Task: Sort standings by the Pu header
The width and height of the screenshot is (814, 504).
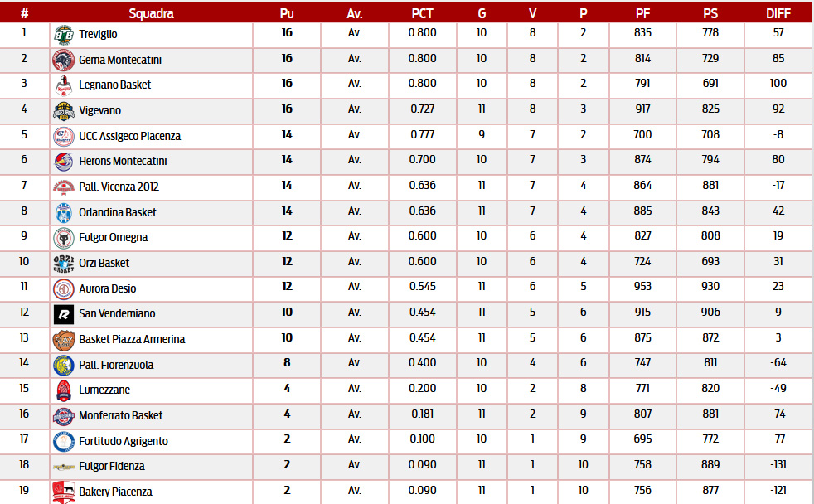Action: coord(287,13)
